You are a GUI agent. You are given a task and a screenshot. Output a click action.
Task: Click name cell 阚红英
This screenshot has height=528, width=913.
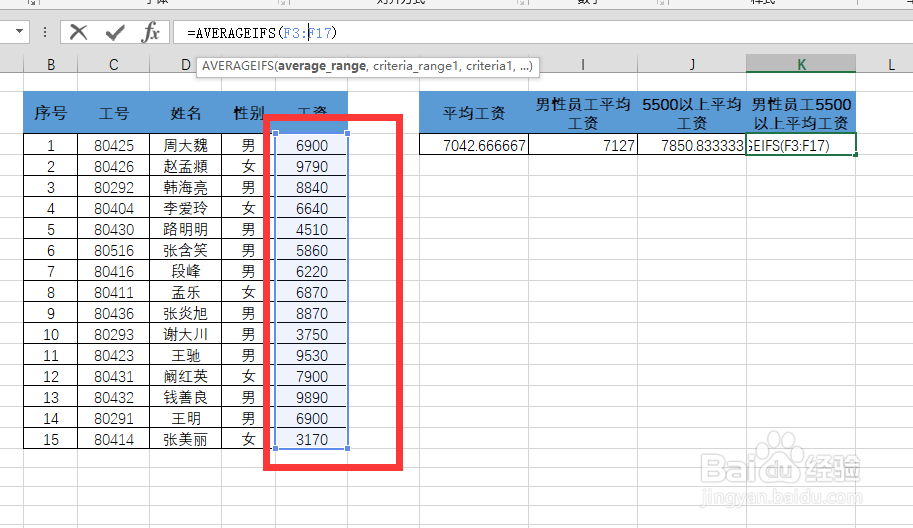[x=185, y=376]
